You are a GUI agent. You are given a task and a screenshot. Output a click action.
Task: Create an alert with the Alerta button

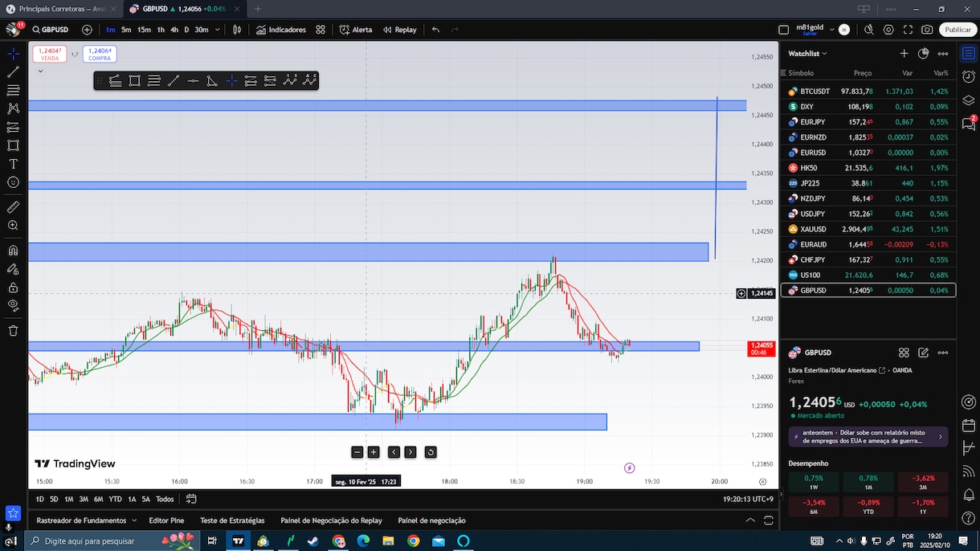click(x=355, y=30)
